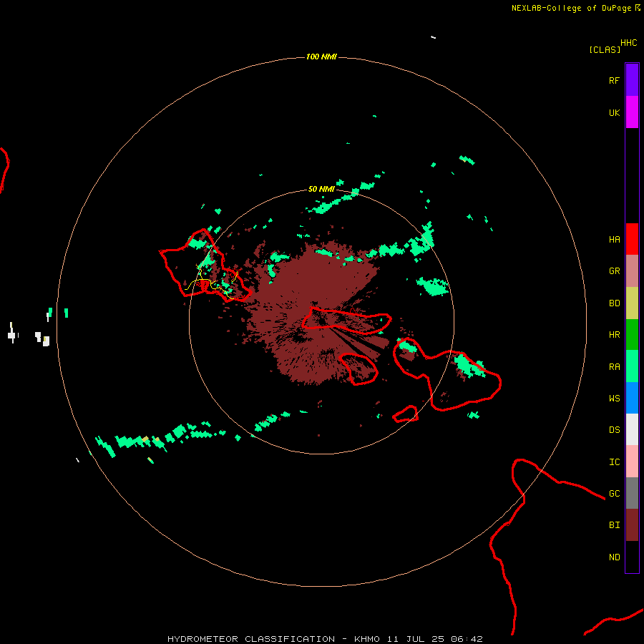Click the 'GR' legend label
This screenshot has height=644, width=644.
point(615,271)
